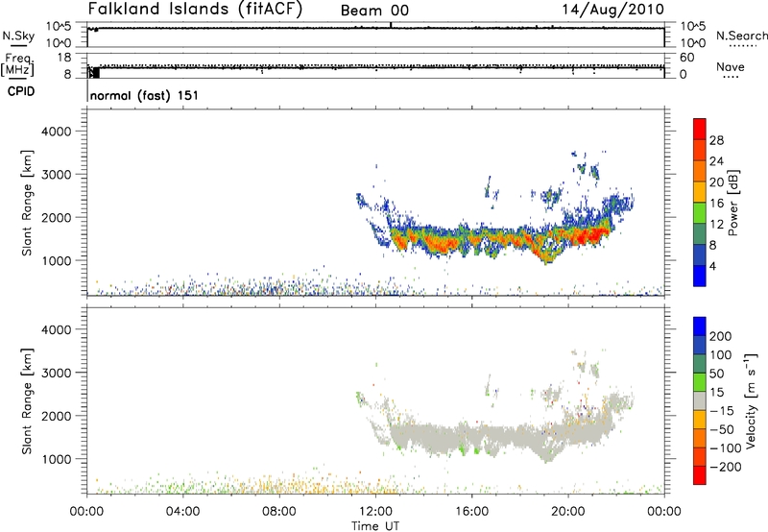768x532 pixels.
Task: Click the "-15" label on the velocity scale
Action: 722,411
